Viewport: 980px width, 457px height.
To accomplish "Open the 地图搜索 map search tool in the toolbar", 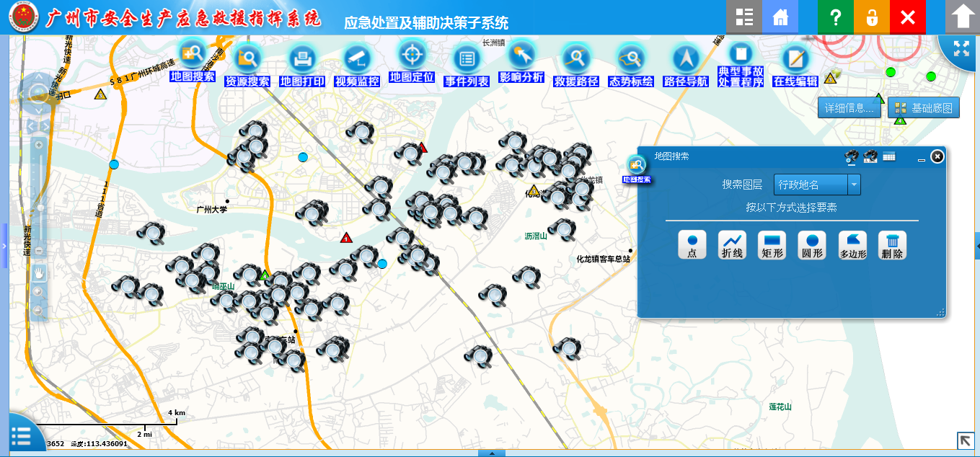I will [193, 61].
